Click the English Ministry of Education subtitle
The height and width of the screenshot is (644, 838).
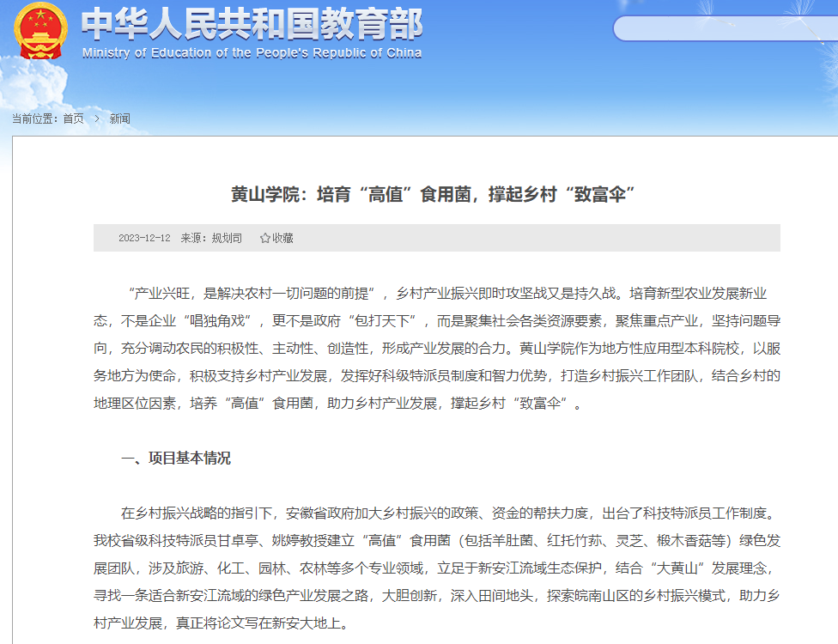(252, 53)
